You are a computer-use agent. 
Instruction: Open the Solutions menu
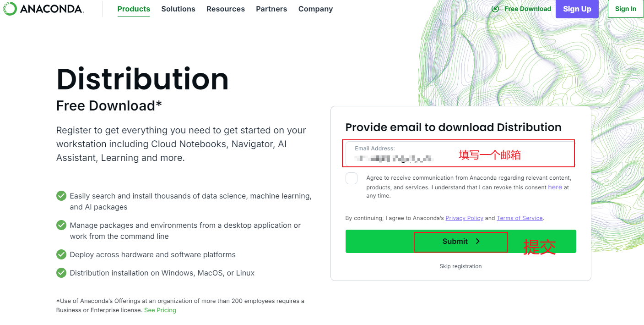178,9
